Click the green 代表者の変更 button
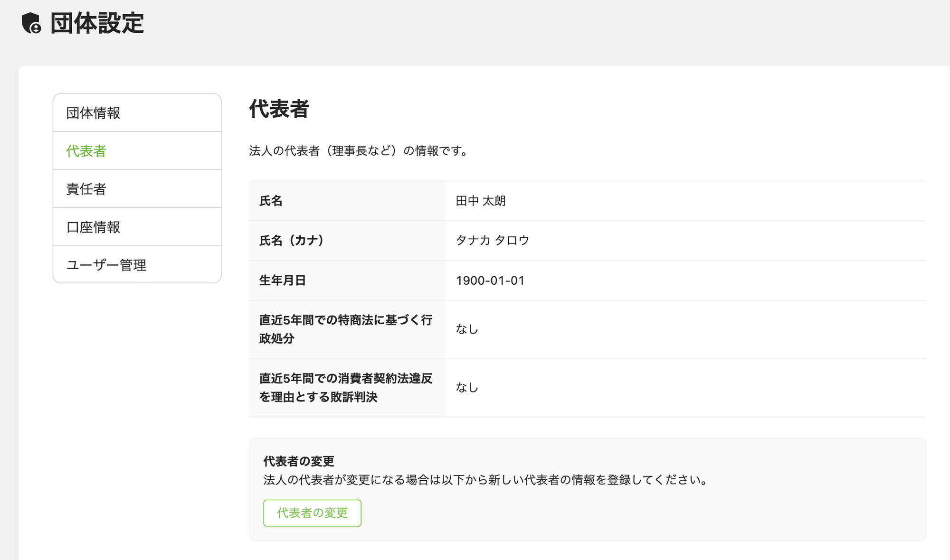The height and width of the screenshot is (560, 950). 312,513
